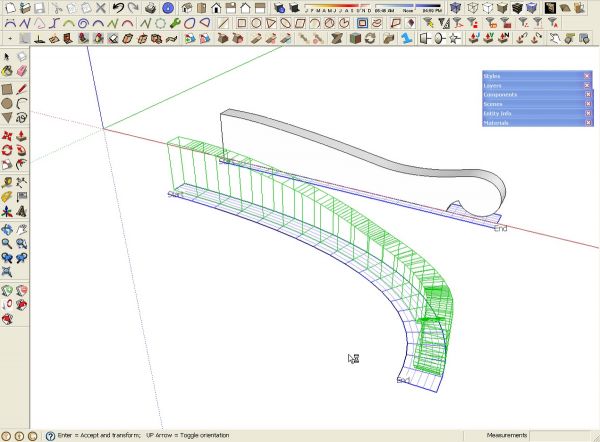
Task: Expand the Styles panel title bar
Action: [537, 76]
